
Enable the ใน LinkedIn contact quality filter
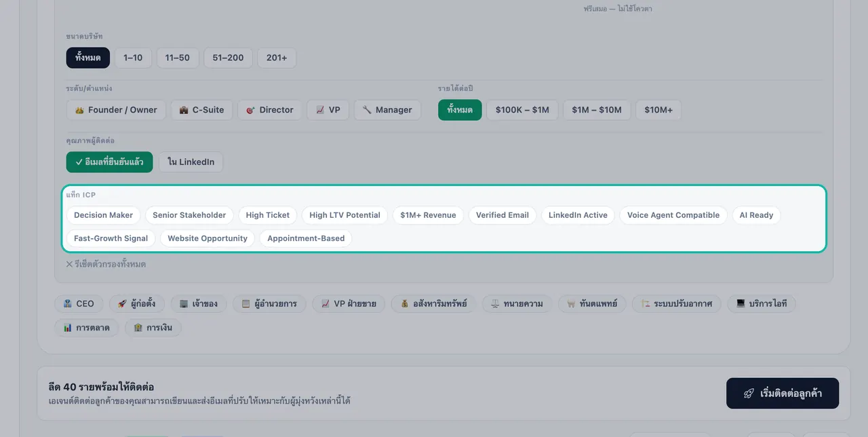191,162
